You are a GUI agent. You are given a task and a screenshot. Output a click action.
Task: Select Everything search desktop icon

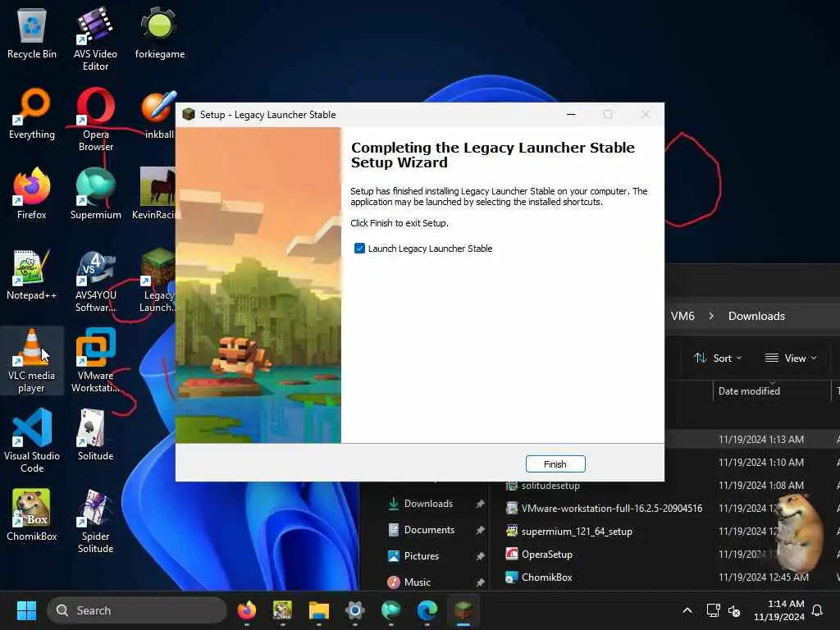[x=32, y=114]
